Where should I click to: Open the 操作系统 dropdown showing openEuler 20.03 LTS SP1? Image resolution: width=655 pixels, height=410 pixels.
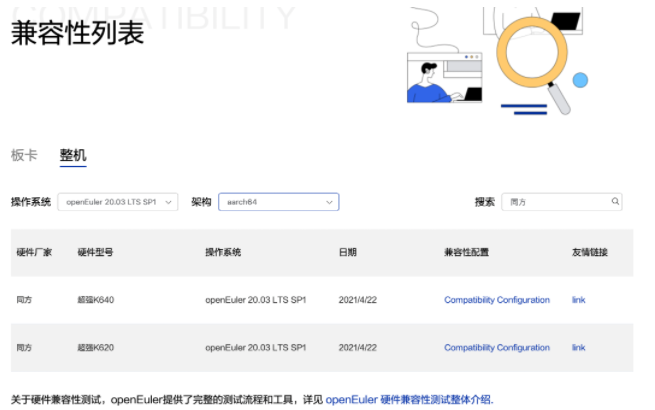pos(118,202)
